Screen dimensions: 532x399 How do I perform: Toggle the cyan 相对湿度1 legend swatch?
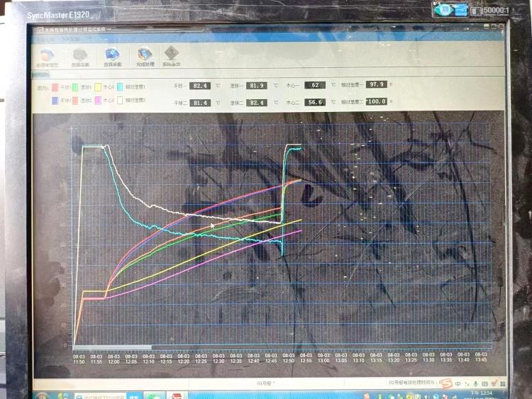[x=119, y=87]
